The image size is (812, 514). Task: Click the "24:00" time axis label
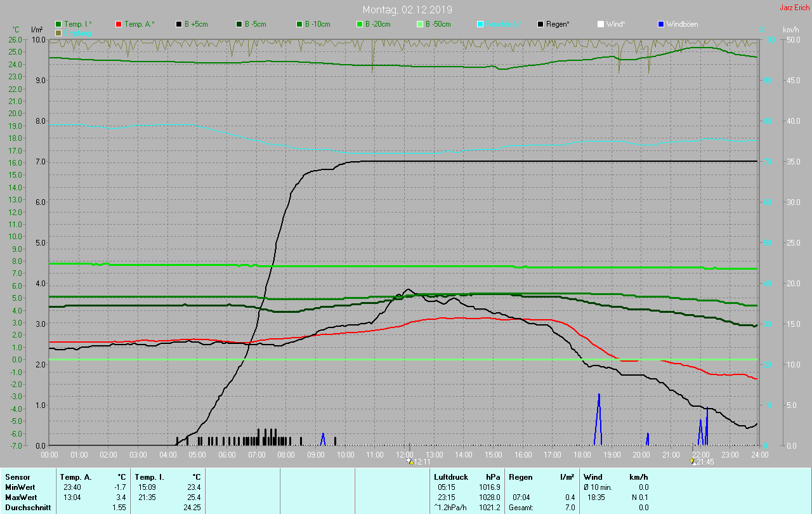pyautogui.click(x=759, y=454)
